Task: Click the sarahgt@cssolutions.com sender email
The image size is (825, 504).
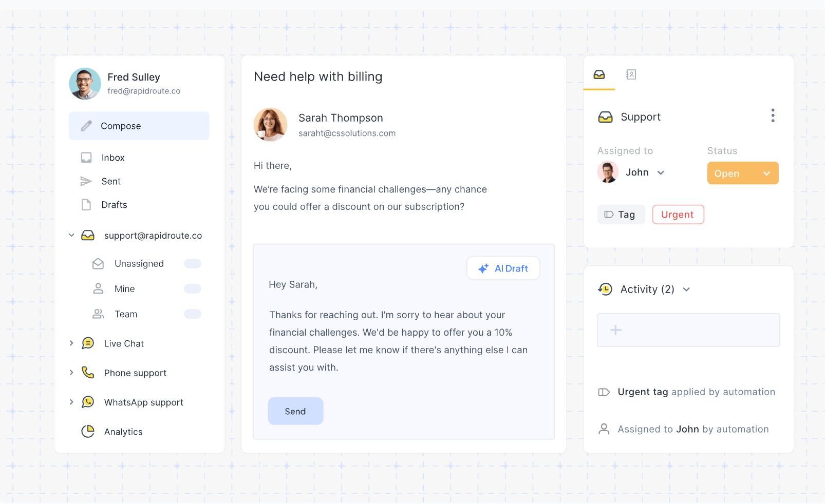Action: [x=347, y=133]
